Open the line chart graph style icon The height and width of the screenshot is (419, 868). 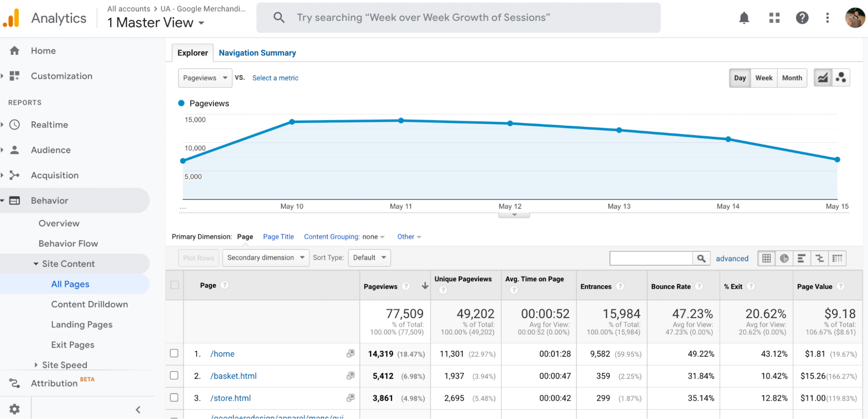pyautogui.click(x=823, y=77)
